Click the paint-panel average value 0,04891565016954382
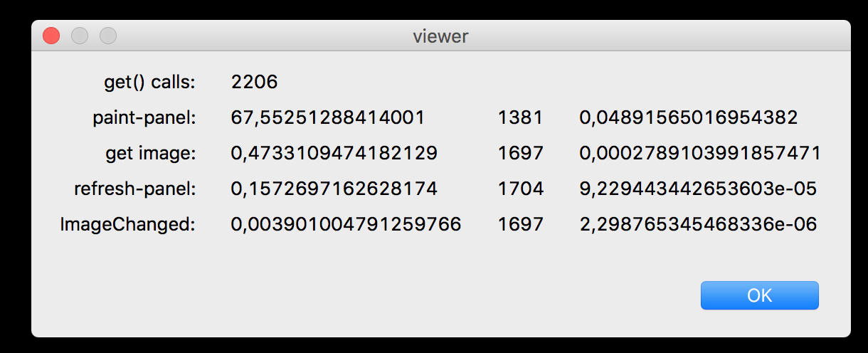The width and height of the screenshot is (868, 353). click(689, 118)
